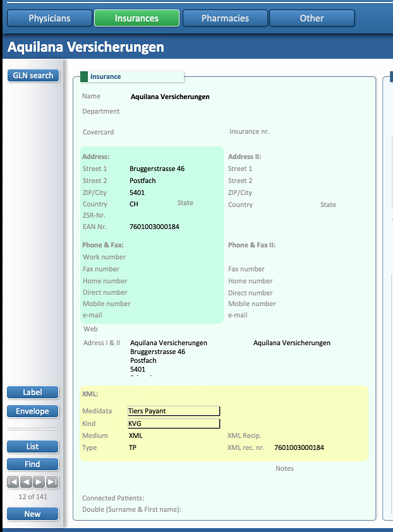Go to the first record

pyautogui.click(x=13, y=482)
